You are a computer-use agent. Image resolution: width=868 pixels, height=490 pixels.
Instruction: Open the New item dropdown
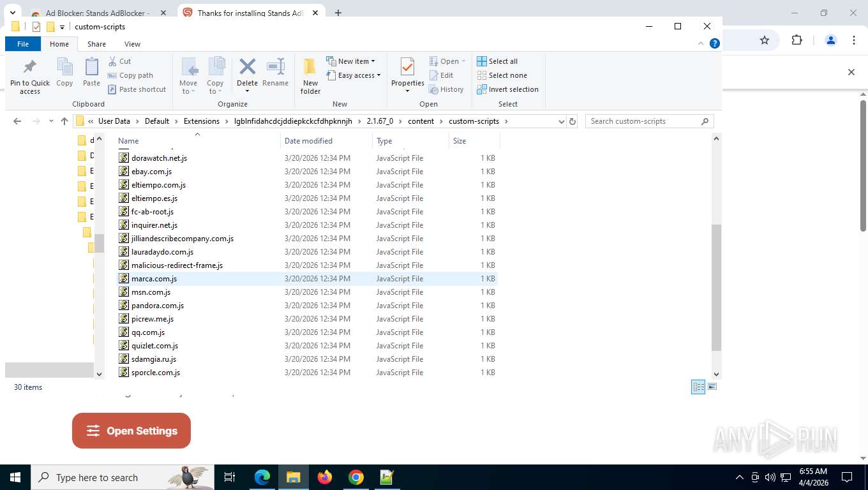tap(350, 61)
